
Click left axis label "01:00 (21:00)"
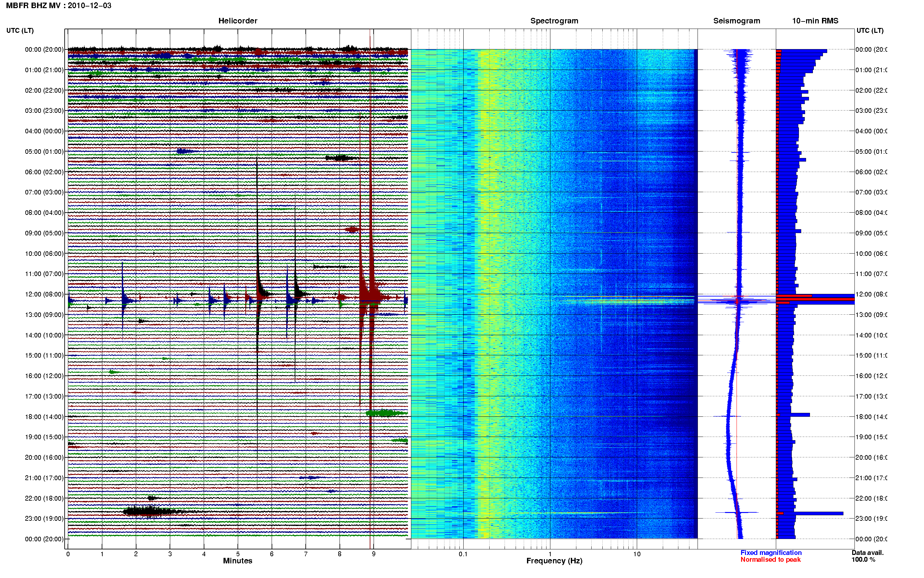point(44,70)
